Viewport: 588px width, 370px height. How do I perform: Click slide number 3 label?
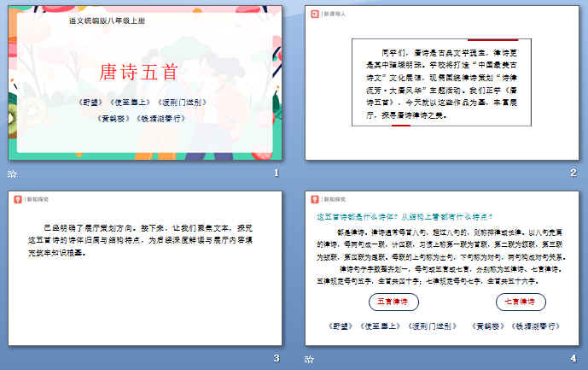(276, 359)
